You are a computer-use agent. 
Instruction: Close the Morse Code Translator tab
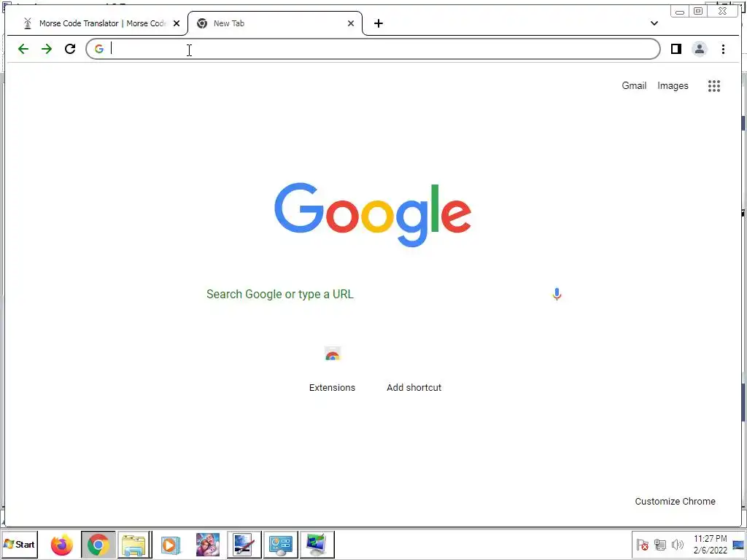point(177,23)
